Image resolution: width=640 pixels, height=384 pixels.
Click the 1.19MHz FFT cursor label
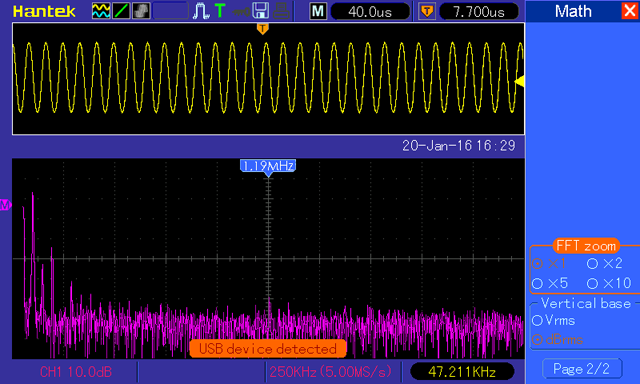coord(268,166)
